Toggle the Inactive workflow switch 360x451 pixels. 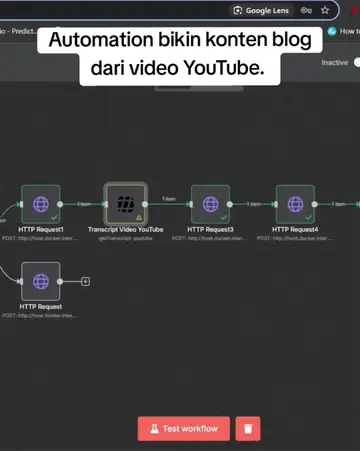[x=357, y=62]
